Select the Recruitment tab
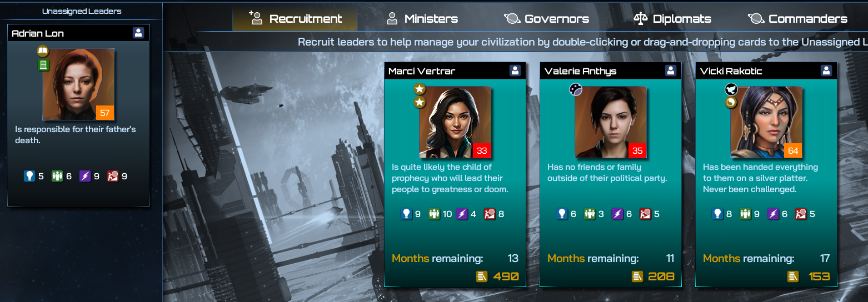868x302 pixels. [295, 19]
